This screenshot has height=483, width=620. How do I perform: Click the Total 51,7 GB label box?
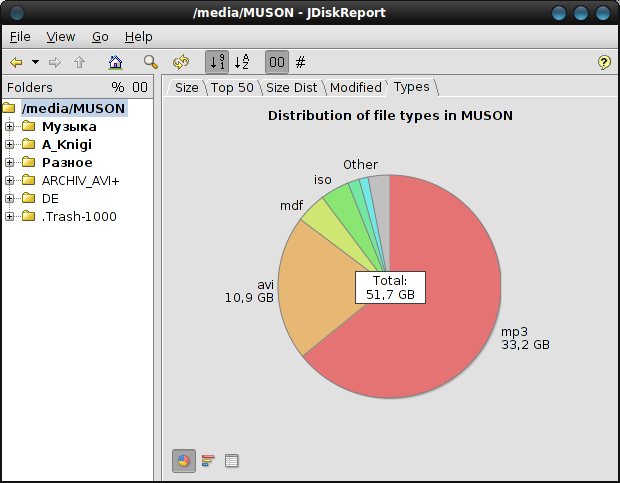coord(390,287)
